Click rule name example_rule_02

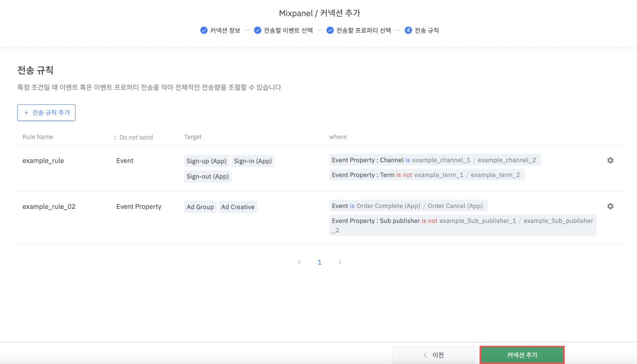pyautogui.click(x=49, y=207)
